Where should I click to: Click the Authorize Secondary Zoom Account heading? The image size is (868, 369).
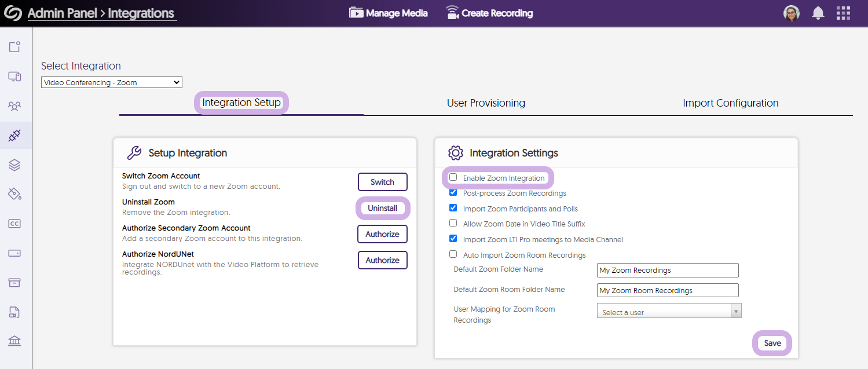186,228
